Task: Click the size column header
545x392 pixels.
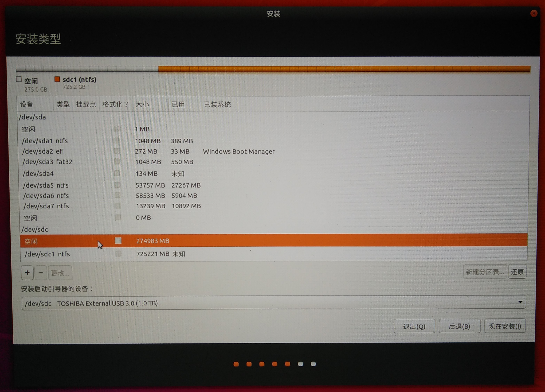Action: tap(142, 104)
